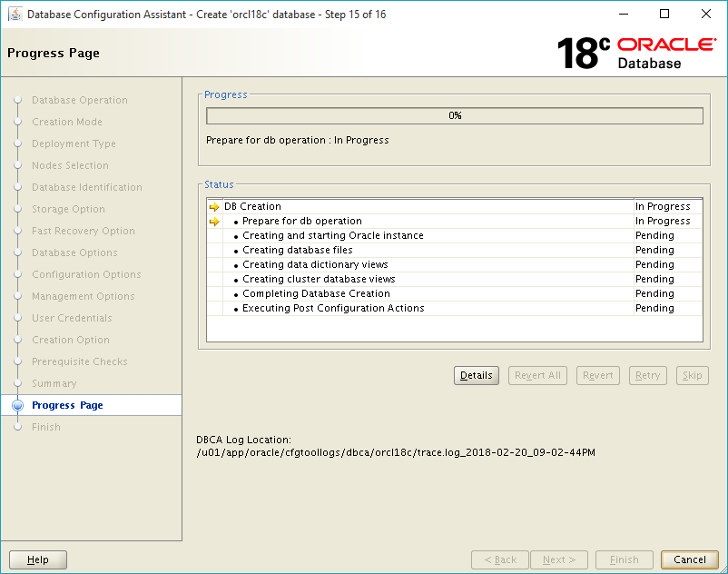Select Configuration Options step in sidebar

pyautogui.click(x=86, y=275)
